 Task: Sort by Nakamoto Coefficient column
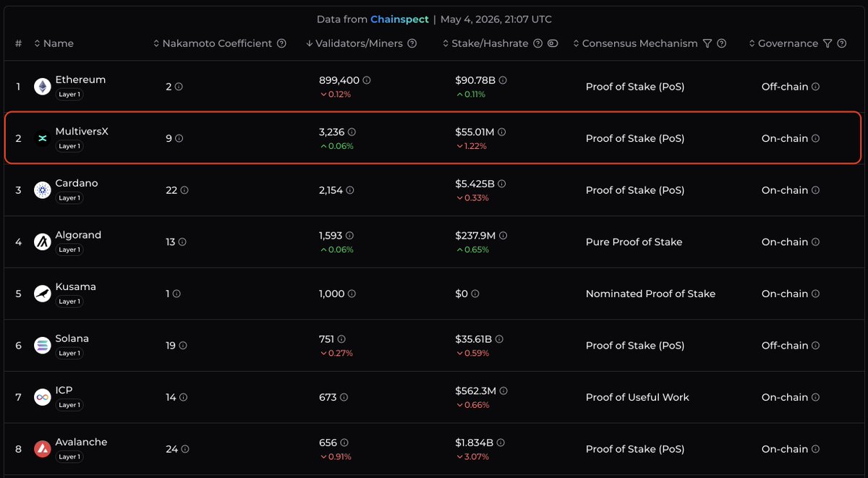[213, 43]
